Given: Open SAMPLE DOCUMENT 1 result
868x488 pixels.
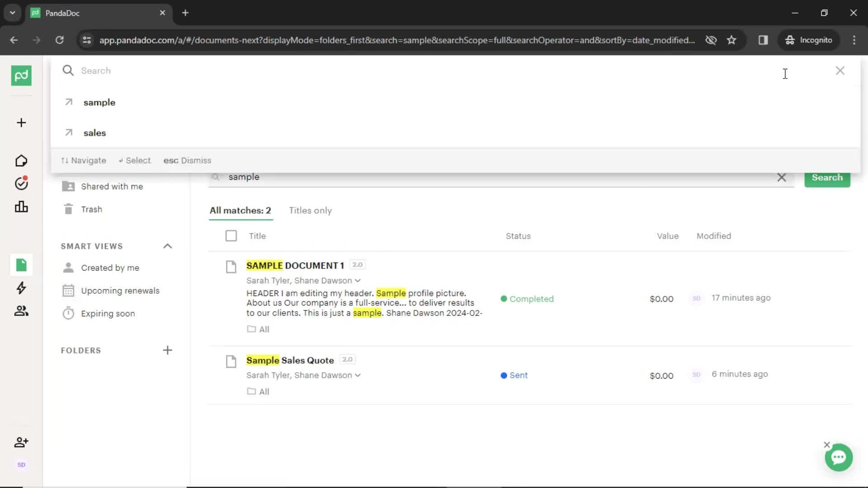Looking at the screenshot, I should 295,264.
